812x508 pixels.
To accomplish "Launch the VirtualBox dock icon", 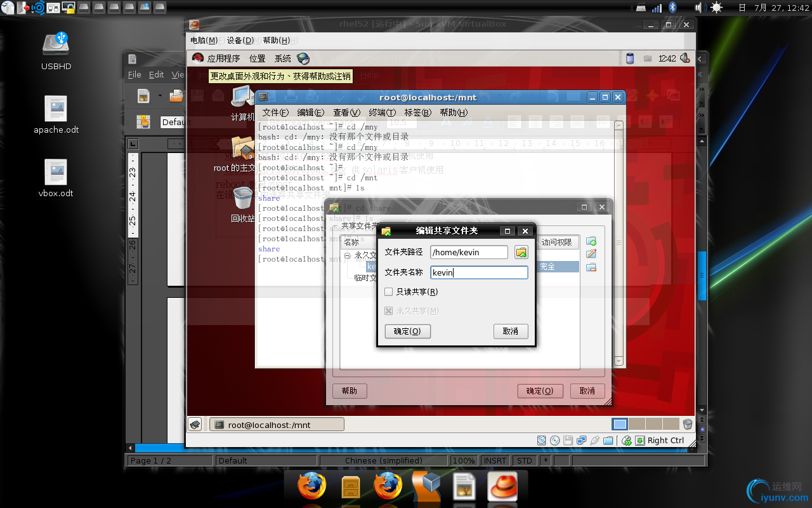I will point(426,486).
